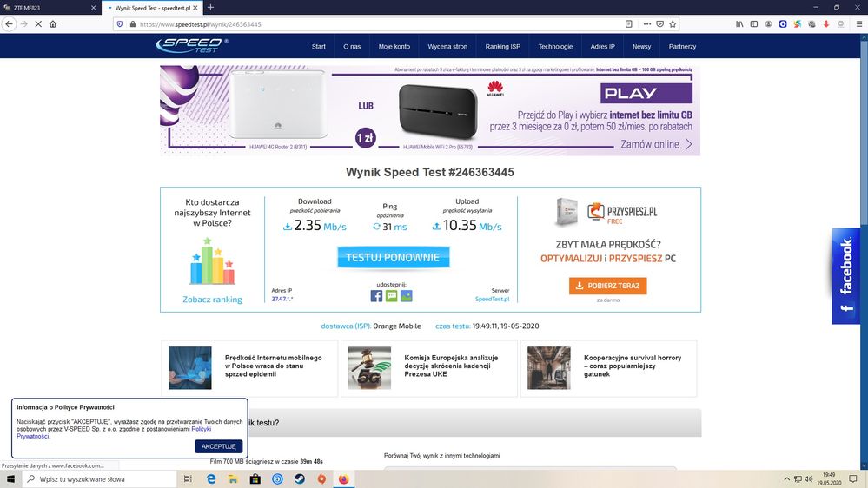Open O nas menu item
The image size is (868, 488).
352,47
